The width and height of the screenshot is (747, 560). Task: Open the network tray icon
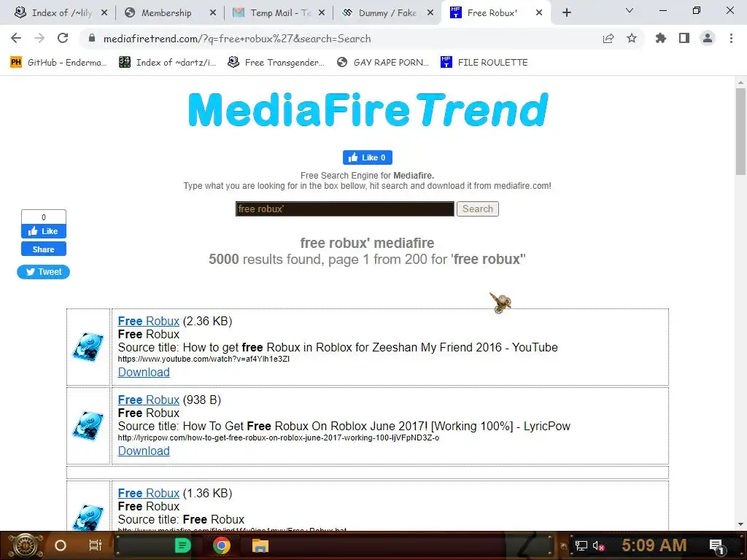click(581, 545)
